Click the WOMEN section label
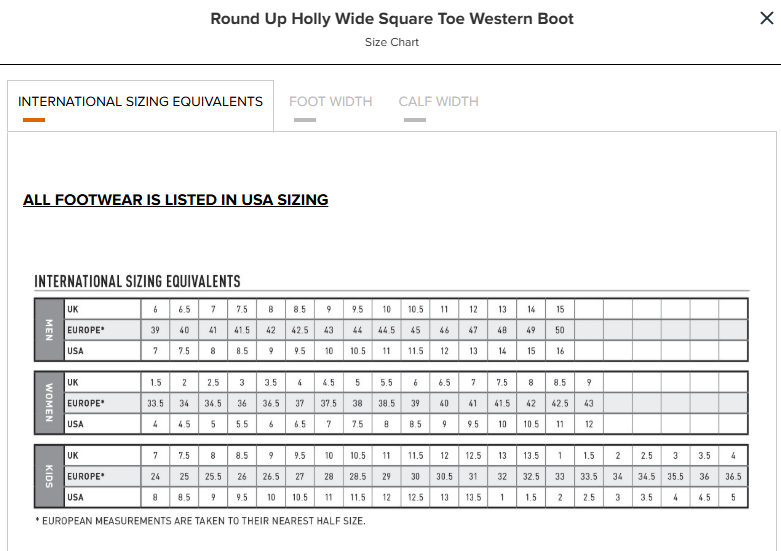This screenshot has height=551, width=781. coord(49,403)
